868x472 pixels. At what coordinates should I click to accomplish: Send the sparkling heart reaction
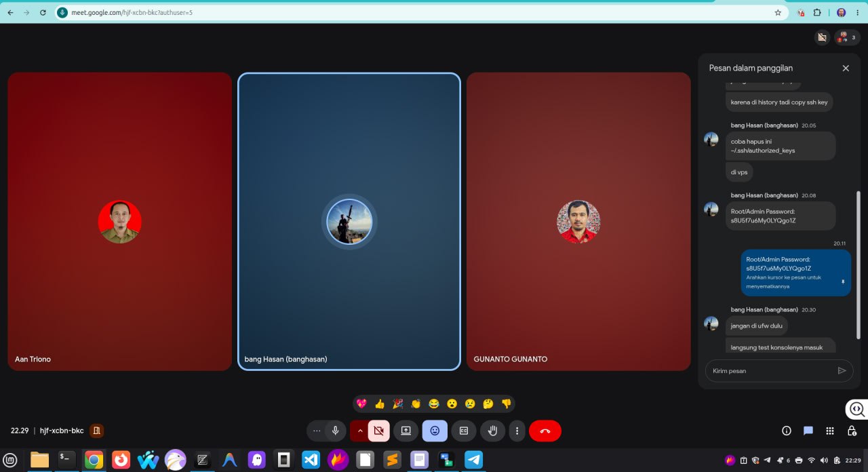click(x=361, y=404)
